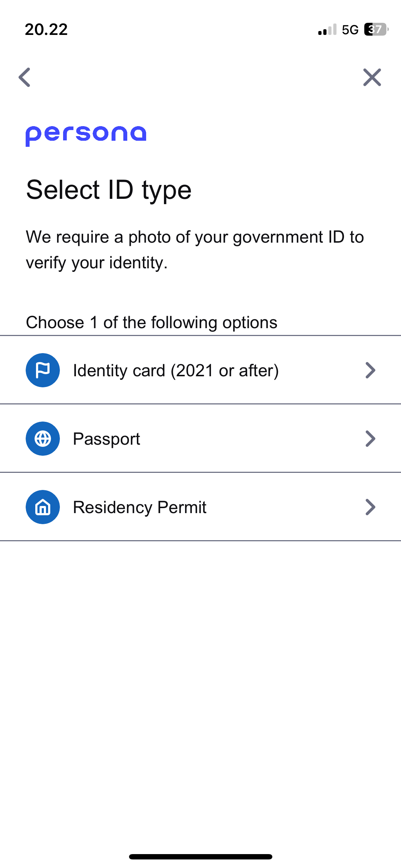Expand the Identity card option chevron
401x868 pixels.
[x=371, y=370]
